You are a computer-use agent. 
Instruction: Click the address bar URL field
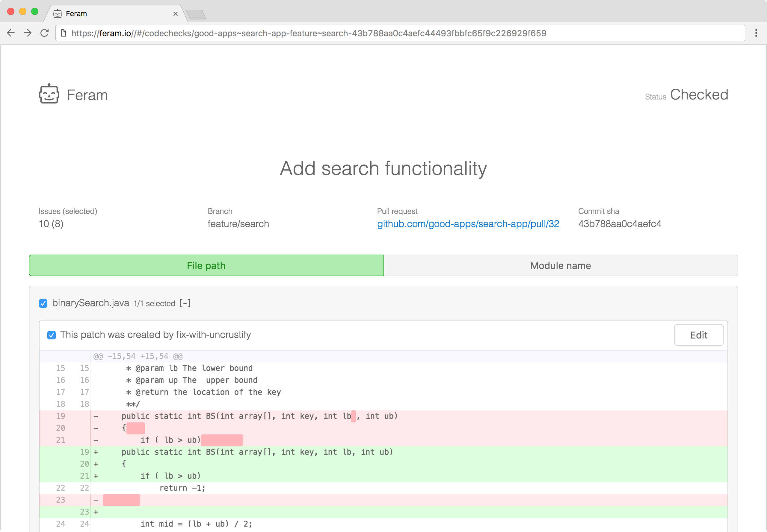[x=400, y=33]
